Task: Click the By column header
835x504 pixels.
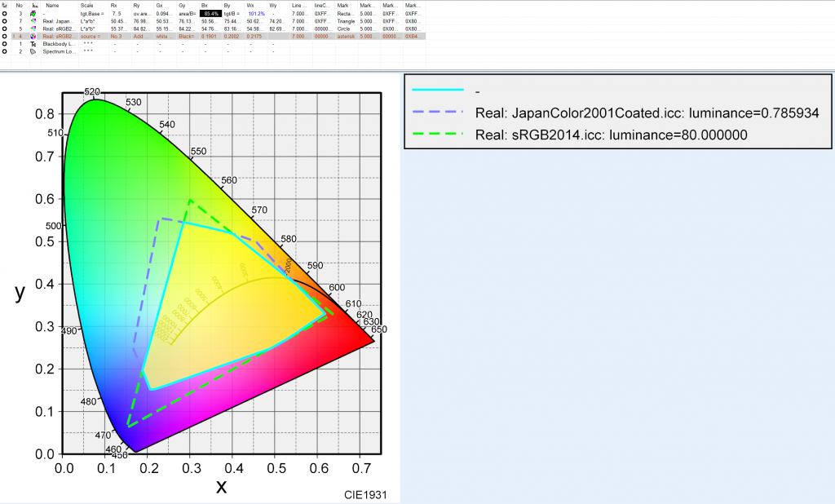Action: coord(228,6)
